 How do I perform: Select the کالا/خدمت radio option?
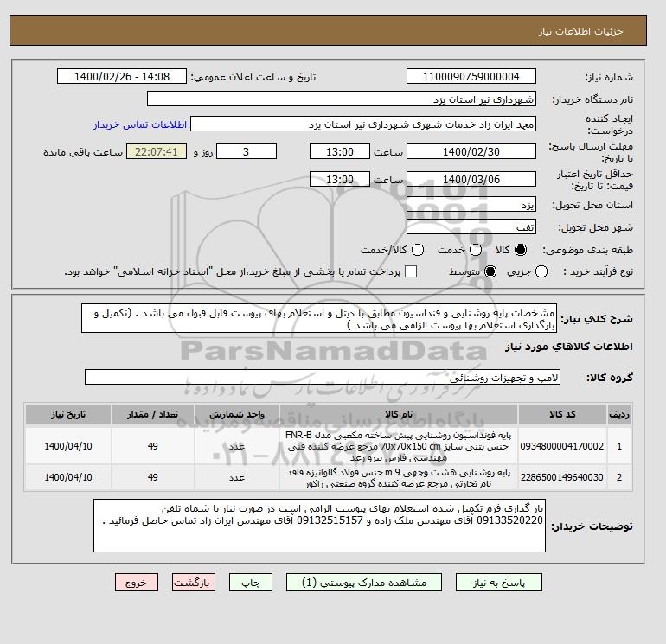click(418, 250)
